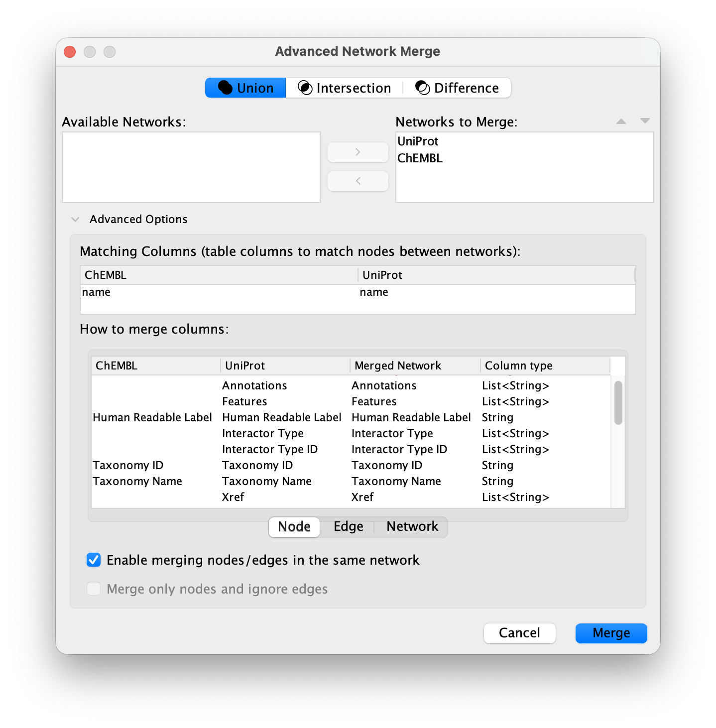This screenshot has height=728, width=716.
Task: Click the remove-network left arrow button
Action: tap(358, 181)
